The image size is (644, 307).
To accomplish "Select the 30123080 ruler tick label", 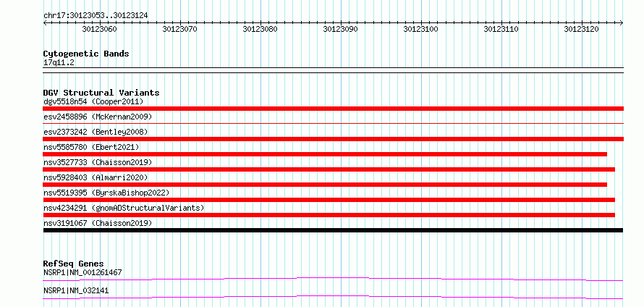I will [260, 29].
